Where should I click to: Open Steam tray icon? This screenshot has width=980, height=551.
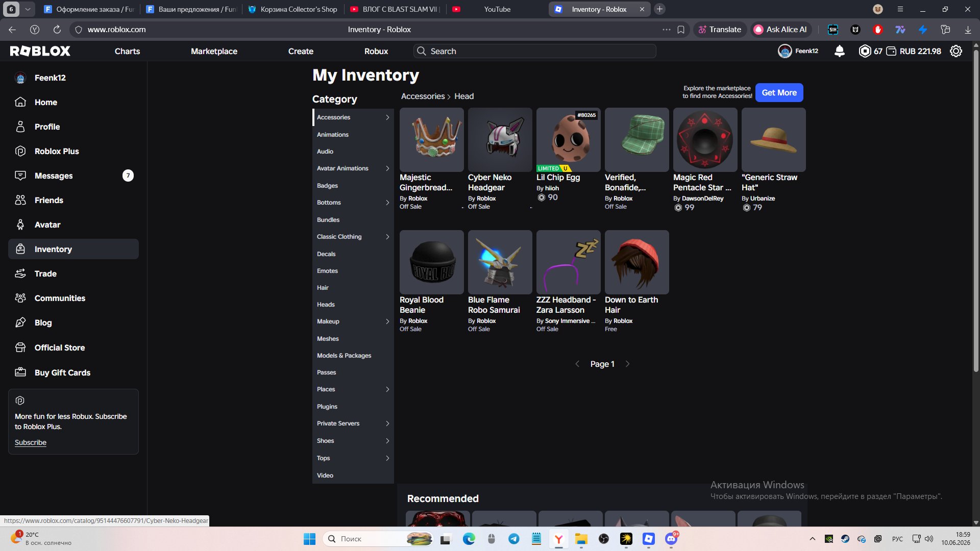(x=845, y=539)
